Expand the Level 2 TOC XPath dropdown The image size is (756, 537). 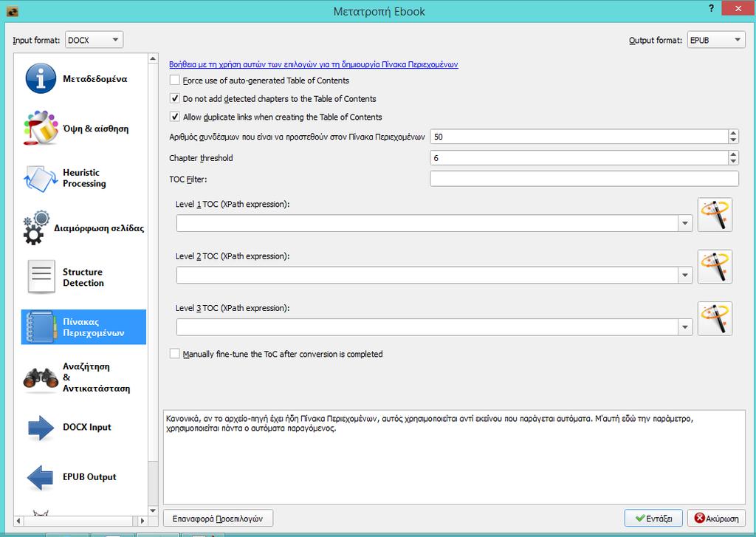pyautogui.click(x=684, y=275)
